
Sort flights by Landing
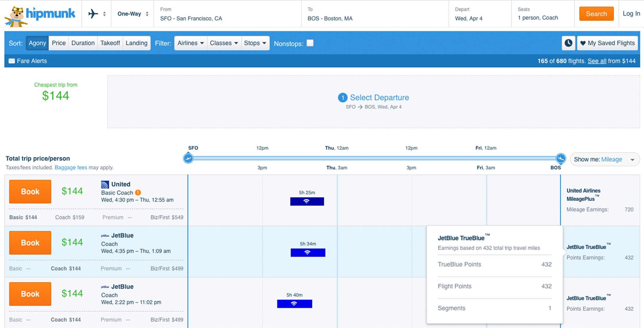tap(136, 43)
